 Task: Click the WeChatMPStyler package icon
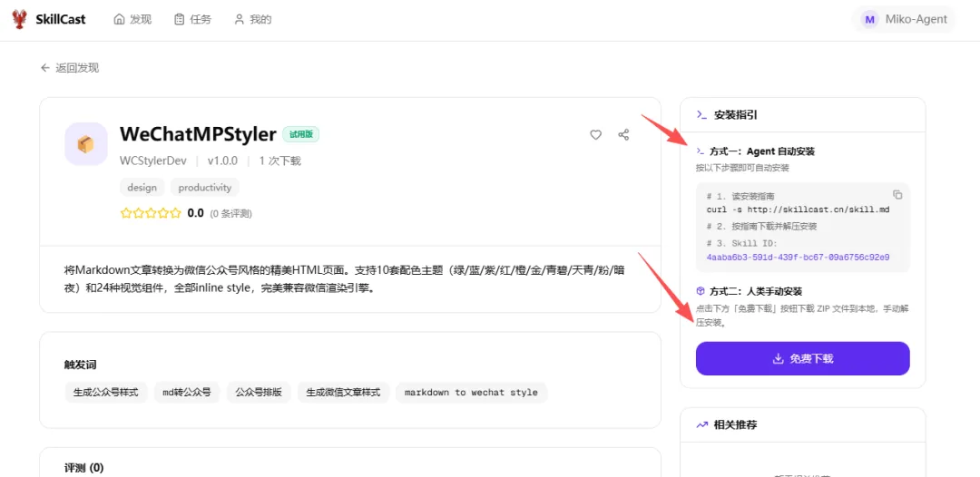85,143
